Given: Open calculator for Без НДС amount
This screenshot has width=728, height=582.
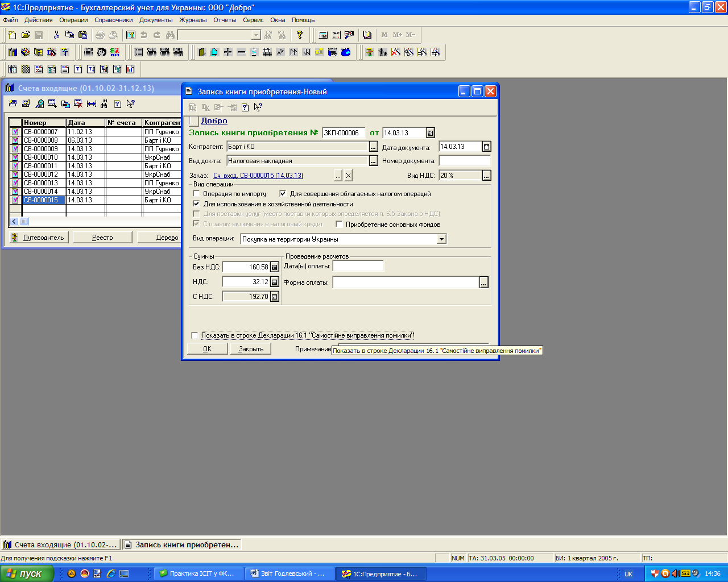Looking at the screenshot, I should (x=275, y=267).
